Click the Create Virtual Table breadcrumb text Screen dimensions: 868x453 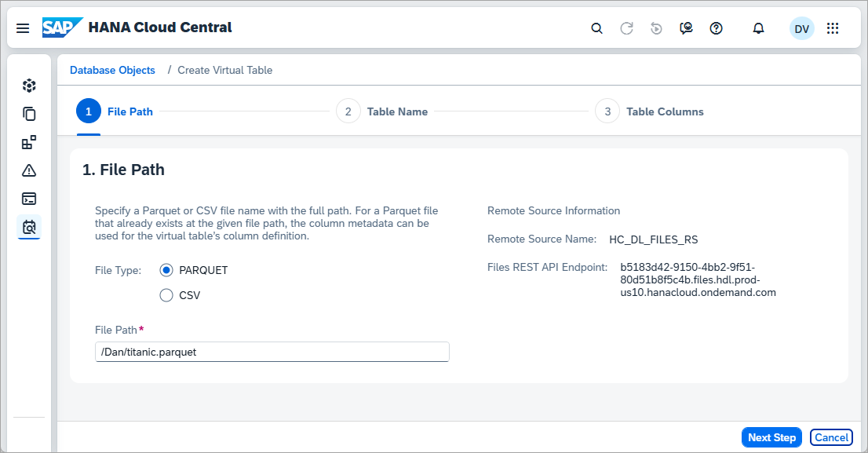224,71
